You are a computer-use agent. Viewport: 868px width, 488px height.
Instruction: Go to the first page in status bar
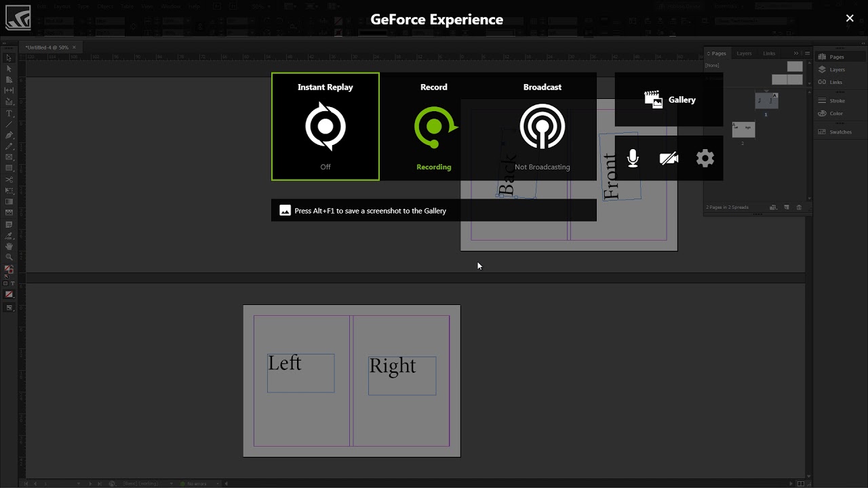tap(27, 483)
